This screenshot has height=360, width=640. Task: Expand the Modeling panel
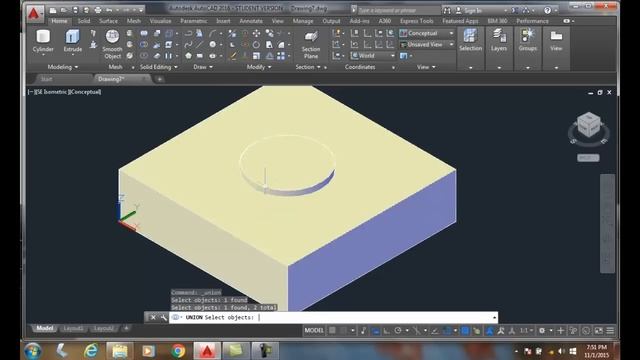62,67
